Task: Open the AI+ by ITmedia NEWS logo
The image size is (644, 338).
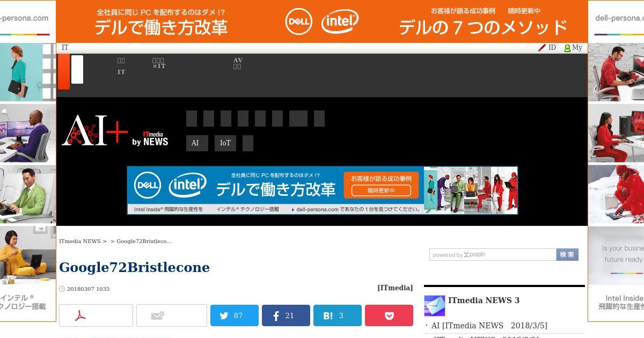Action: click(115, 130)
